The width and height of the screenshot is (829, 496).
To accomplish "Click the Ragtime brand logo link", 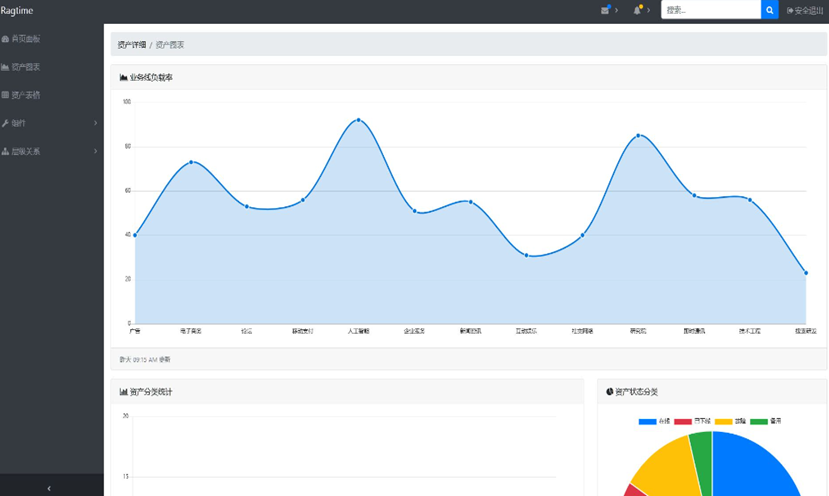I will click(x=17, y=11).
